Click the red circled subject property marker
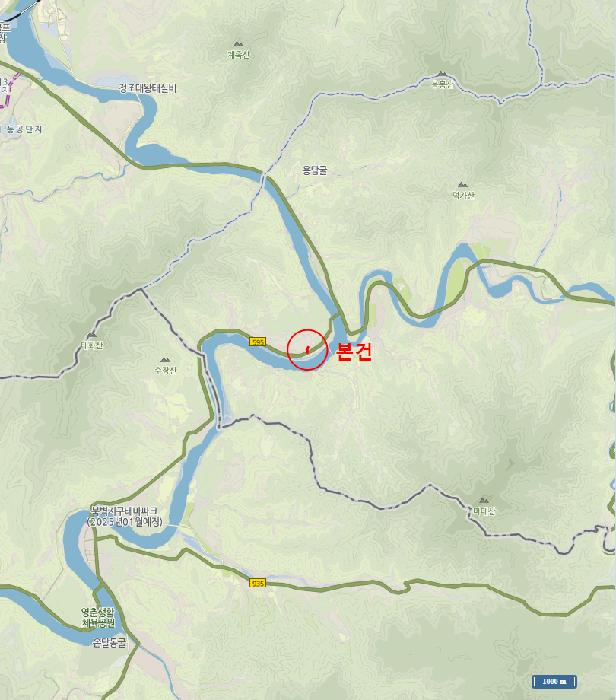 [308, 350]
